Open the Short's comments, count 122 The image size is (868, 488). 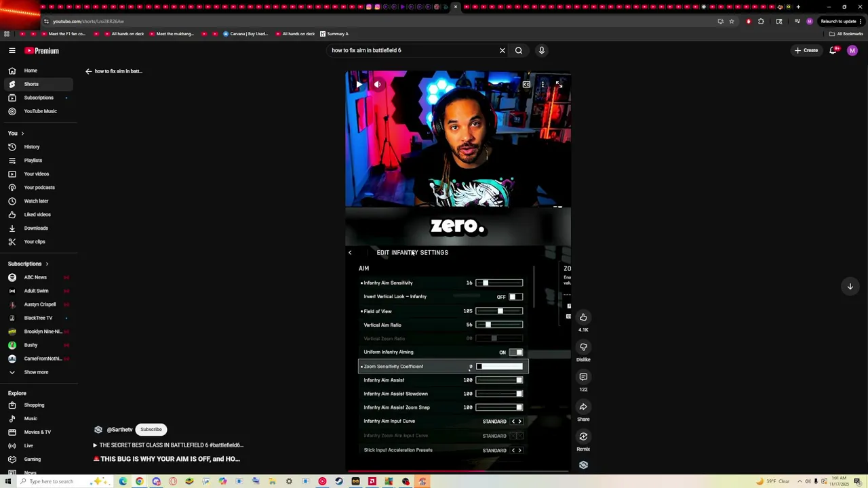583,377
